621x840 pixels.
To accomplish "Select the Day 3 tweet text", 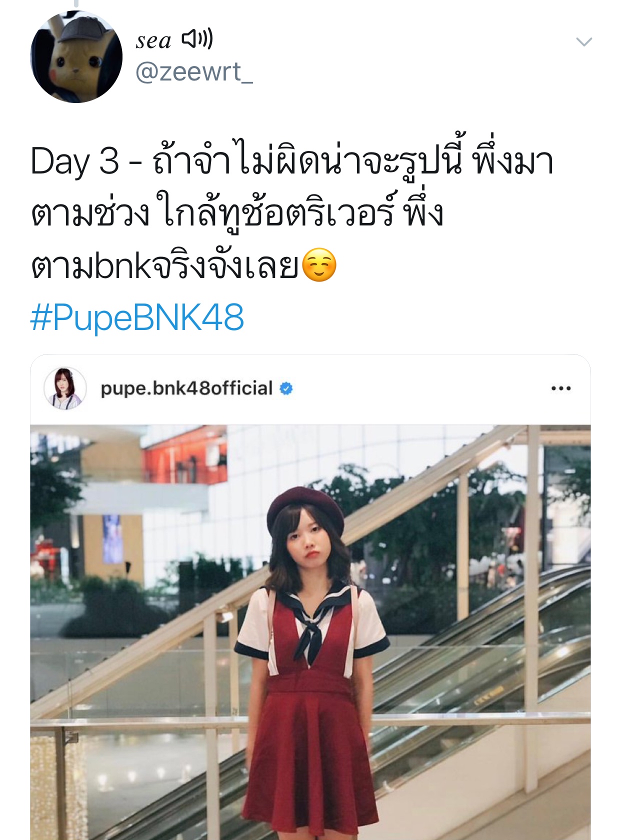I will (x=292, y=213).
